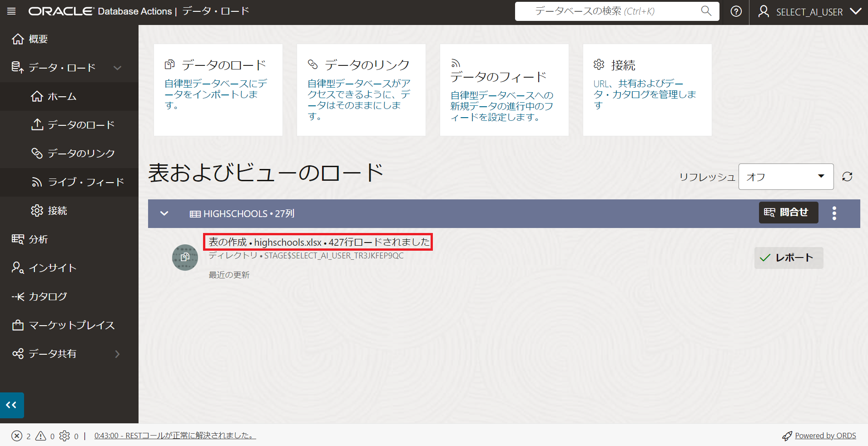Click the circular load job icon
868x446 pixels.
[185, 258]
